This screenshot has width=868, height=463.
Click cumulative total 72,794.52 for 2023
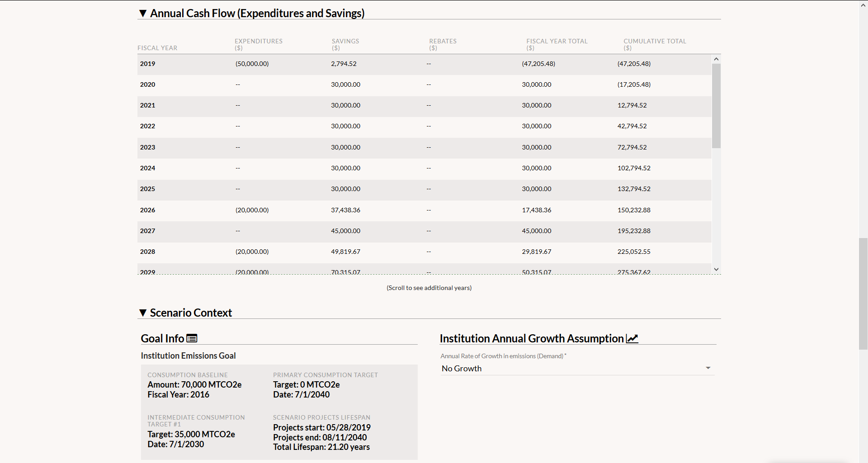coord(632,147)
